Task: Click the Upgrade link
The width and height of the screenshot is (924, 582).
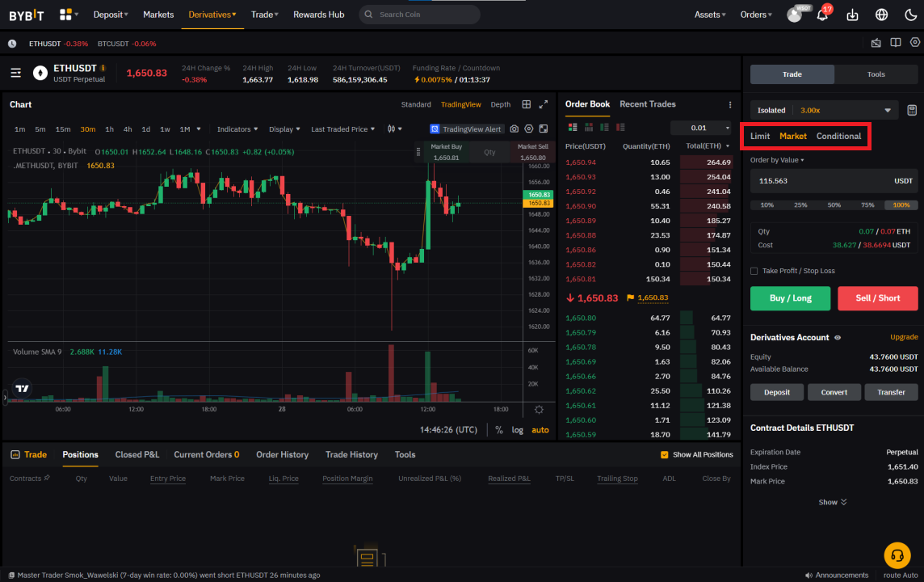Action: pos(903,337)
